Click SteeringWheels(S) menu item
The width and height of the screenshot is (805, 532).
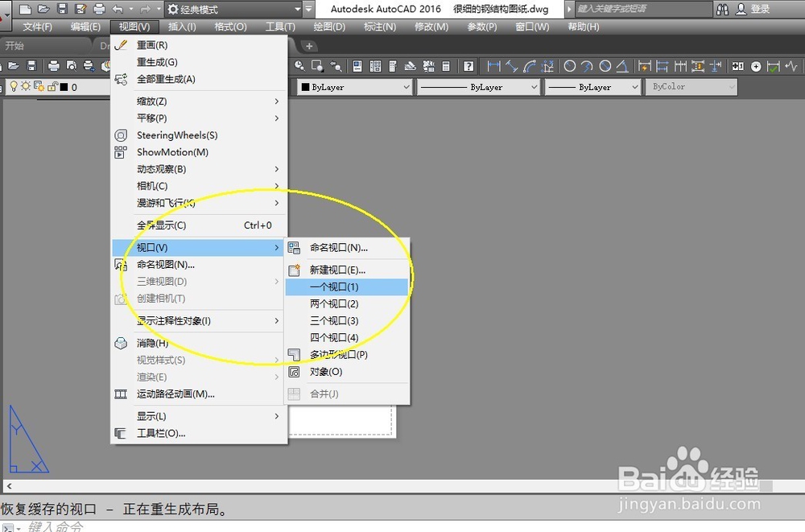pos(199,135)
